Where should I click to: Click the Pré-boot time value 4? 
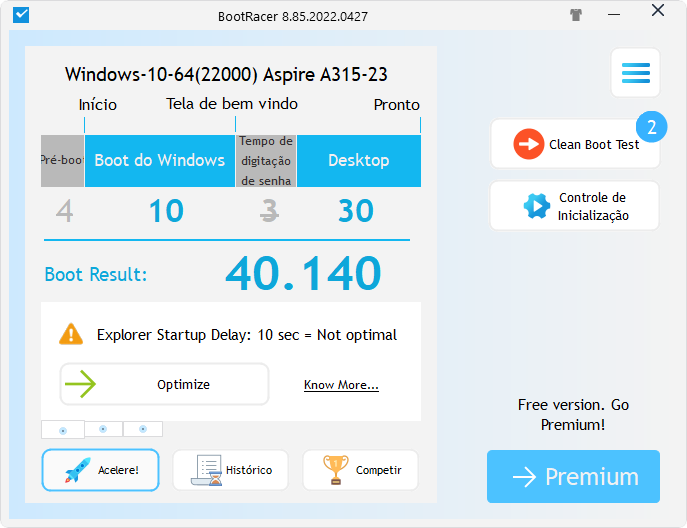64,211
